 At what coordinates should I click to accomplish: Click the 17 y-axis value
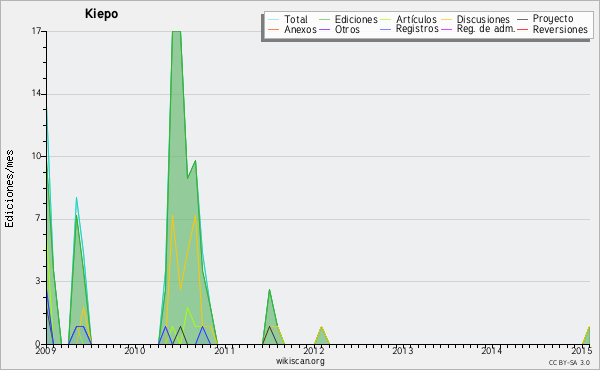click(36, 31)
